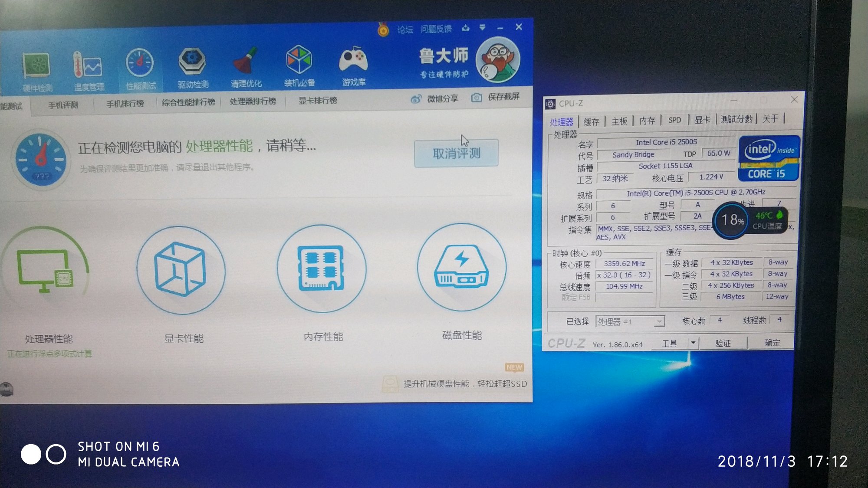Click the 显卡性能 graphics cube circle icon
Screen dimensions: 868x488
[x=181, y=270]
